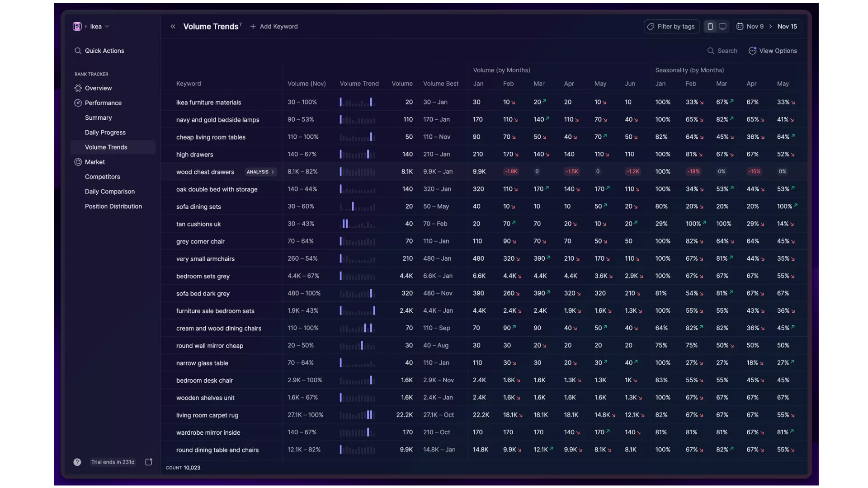The image size is (868, 488).
Task: Expand ANALYSIS for wood chest drawers
Action: coord(260,172)
